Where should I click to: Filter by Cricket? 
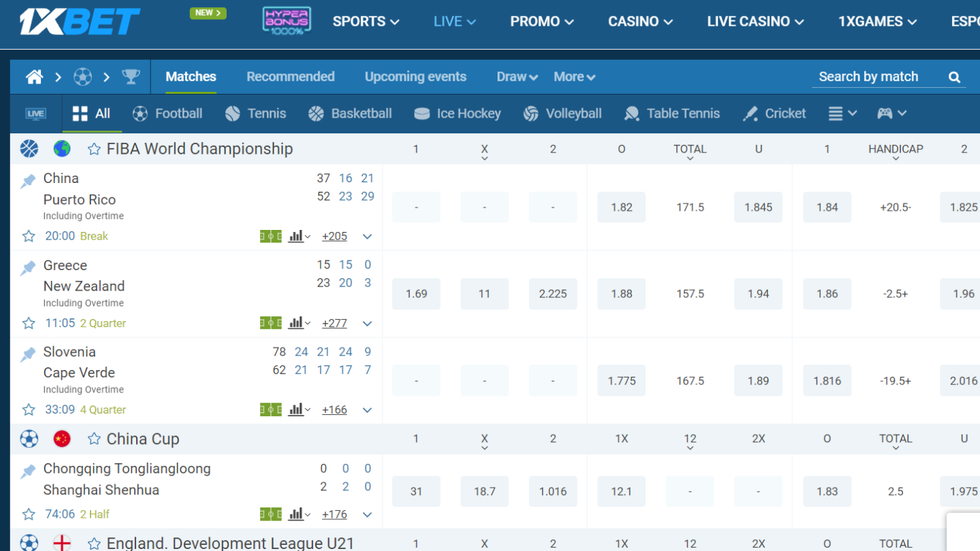774,114
